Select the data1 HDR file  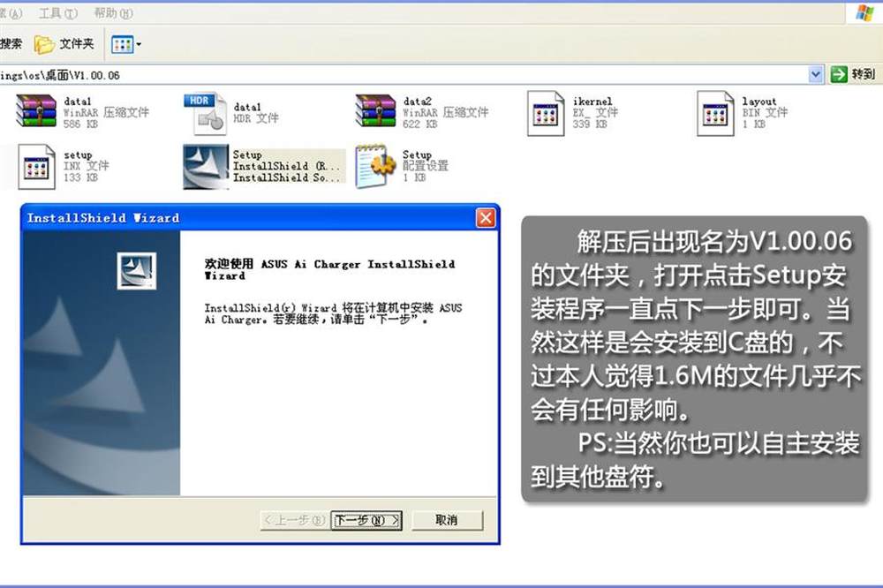point(232,113)
